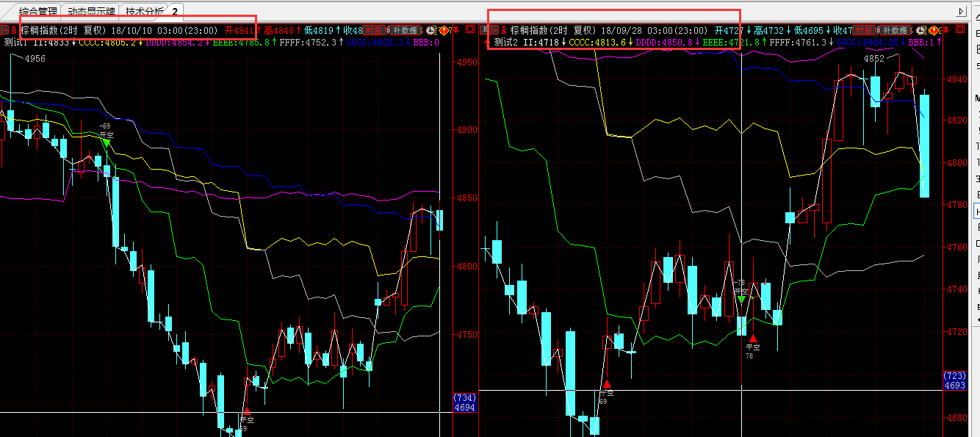980x437 pixels.
Task: Click the green -78 开空 signal arrow
Action: (741, 299)
